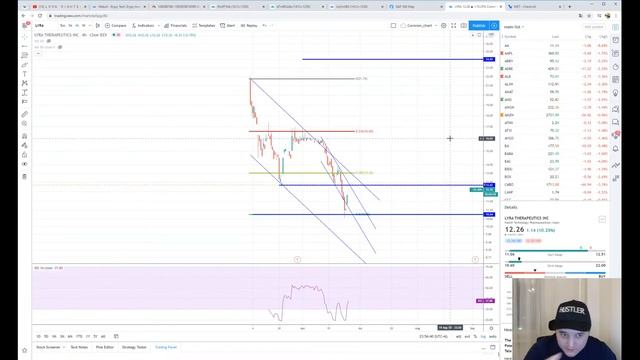
Task: Toggle log scale
Action: pos(483,336)
